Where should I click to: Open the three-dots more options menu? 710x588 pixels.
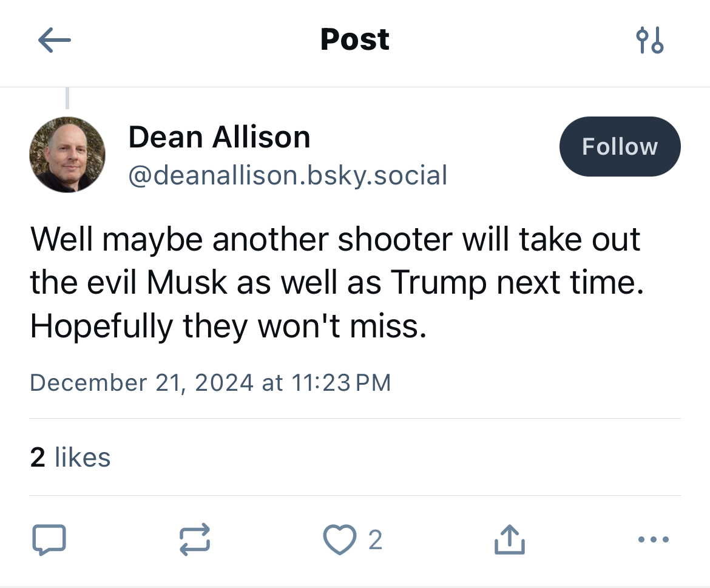click(654, 539)
